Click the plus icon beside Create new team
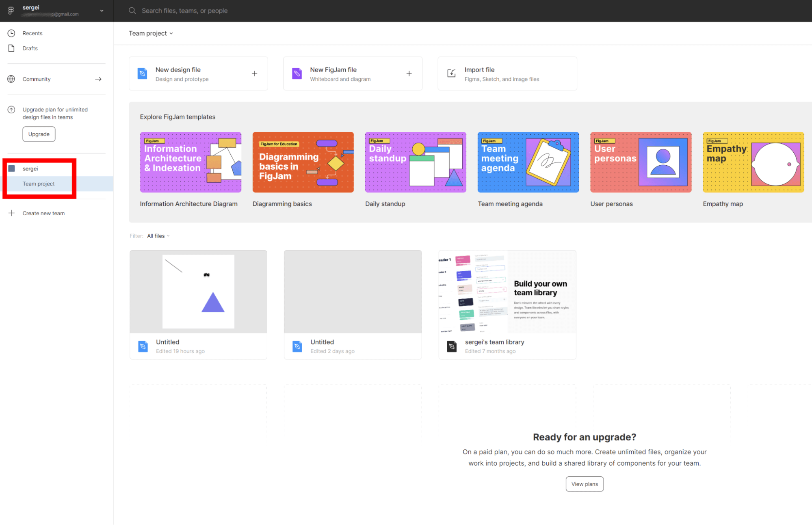This screenshot has height=525, width=812. pos(12,213)
